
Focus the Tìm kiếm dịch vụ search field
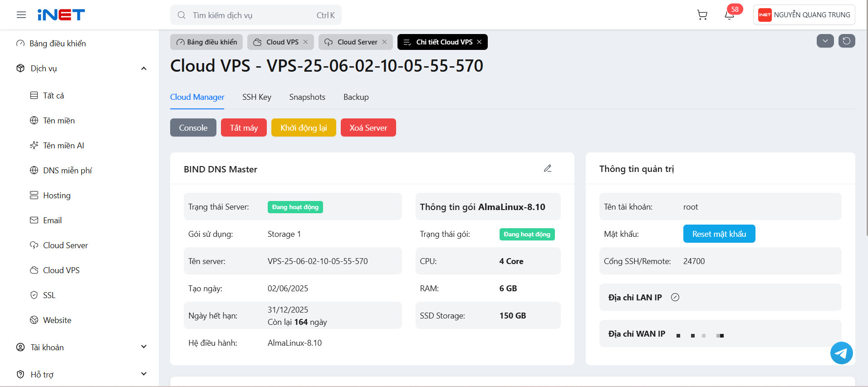[256, 15]
